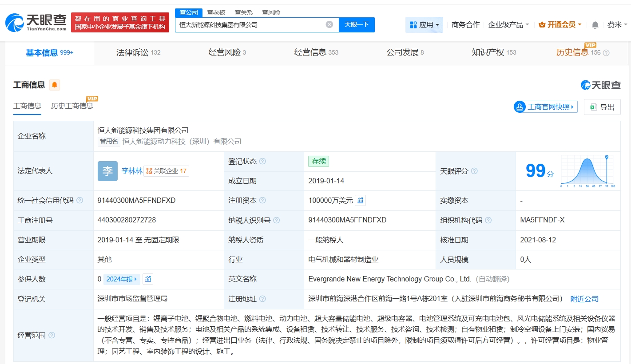The image size is (631, 364).
Task: Select the 查老板 search tab
Action: pyautogui.click(x=216, y=12)
